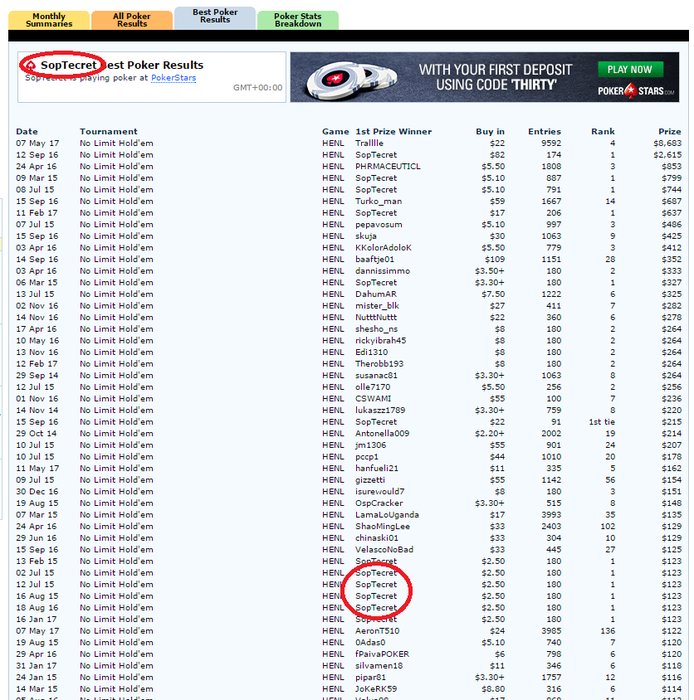This screenshot has width=694, height=700.
Task: Click the Entries column header
Action: 544,131
